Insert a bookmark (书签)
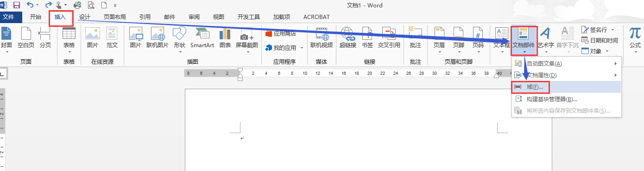This screenshot has height=171, width=644. point(367,38)
